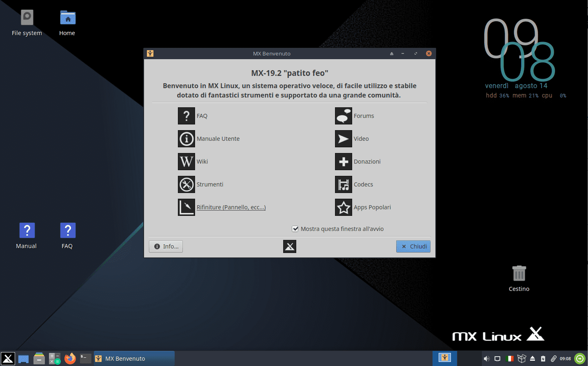Screen dimensions: 588x366
Task: Open the Manuale Utente info icon
Action: pos(186,139)
